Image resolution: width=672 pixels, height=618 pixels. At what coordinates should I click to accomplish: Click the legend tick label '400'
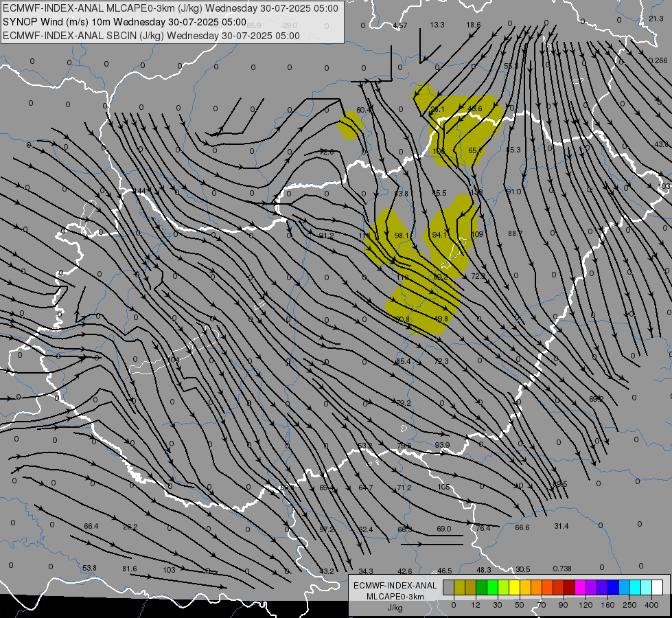click(651, 605)
